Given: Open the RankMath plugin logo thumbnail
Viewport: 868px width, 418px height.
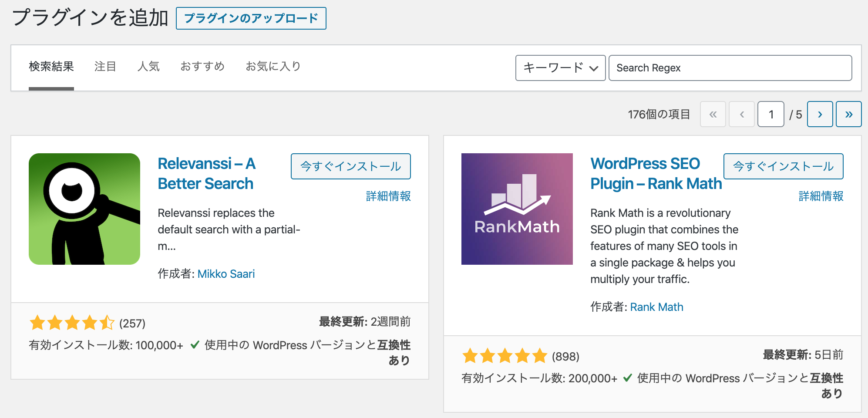Looking at the screenshot, I should (x=517, y=209).
